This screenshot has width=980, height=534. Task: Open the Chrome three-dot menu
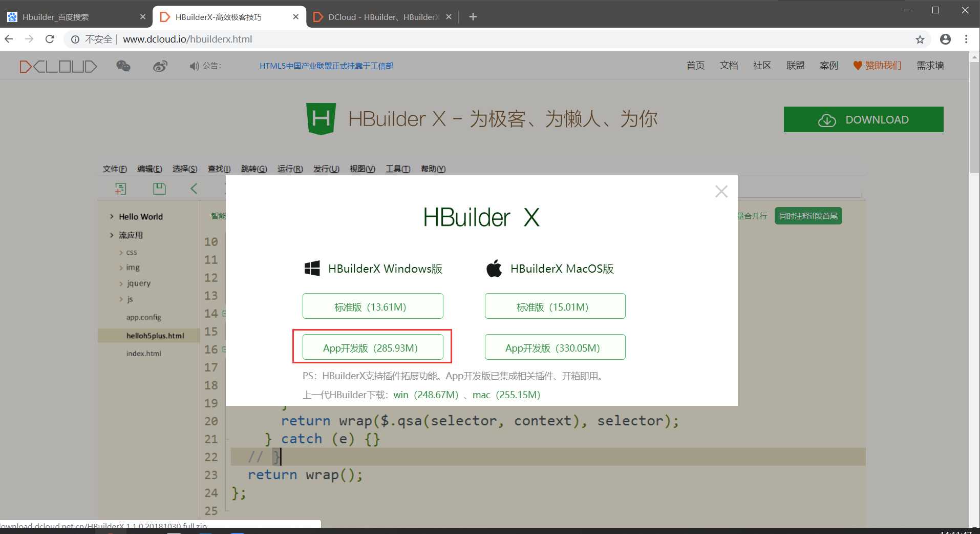click(966, 39)
